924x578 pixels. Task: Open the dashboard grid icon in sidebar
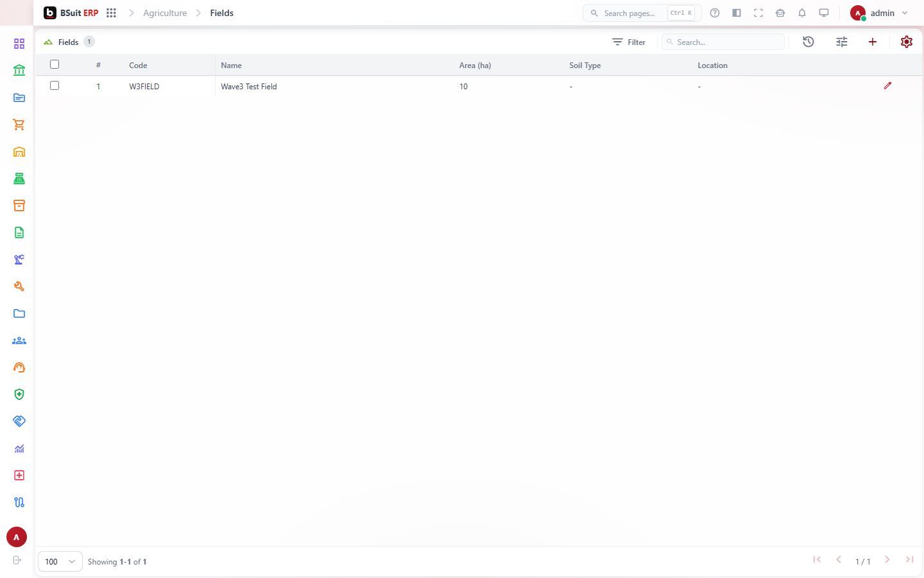coord(19,44)
